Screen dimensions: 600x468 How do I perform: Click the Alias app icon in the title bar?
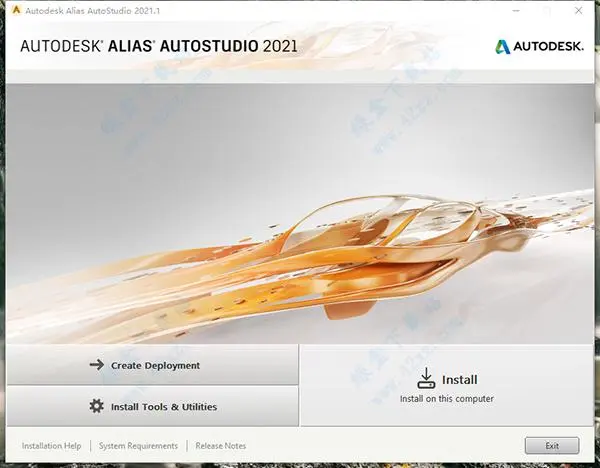click(x=16, y=10)
